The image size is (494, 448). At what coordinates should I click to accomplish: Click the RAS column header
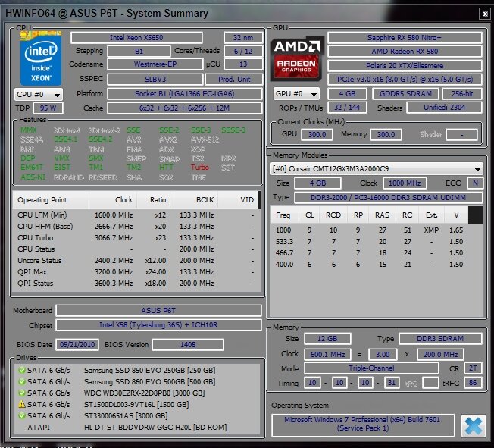coord(382,215)
